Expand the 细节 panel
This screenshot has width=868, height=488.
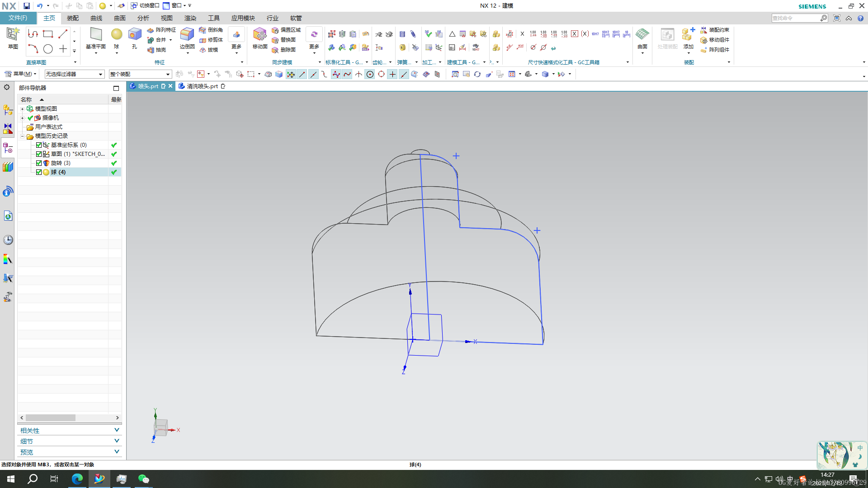pos(70,441)
